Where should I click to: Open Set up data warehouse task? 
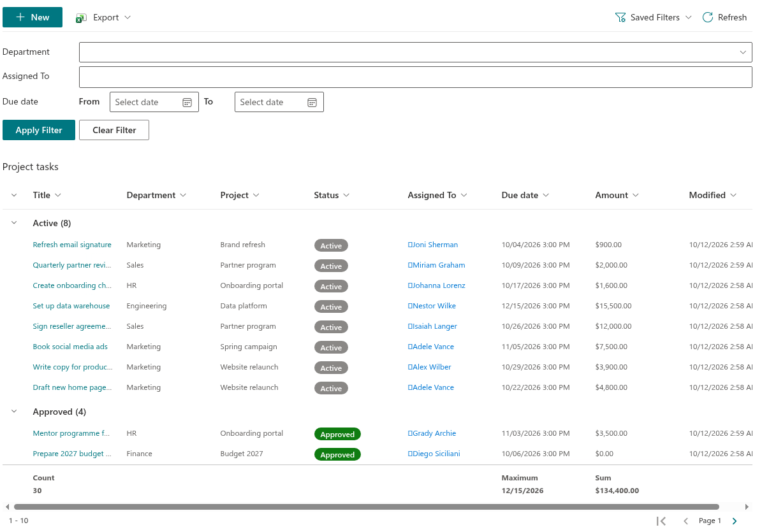tap(71, 306)
